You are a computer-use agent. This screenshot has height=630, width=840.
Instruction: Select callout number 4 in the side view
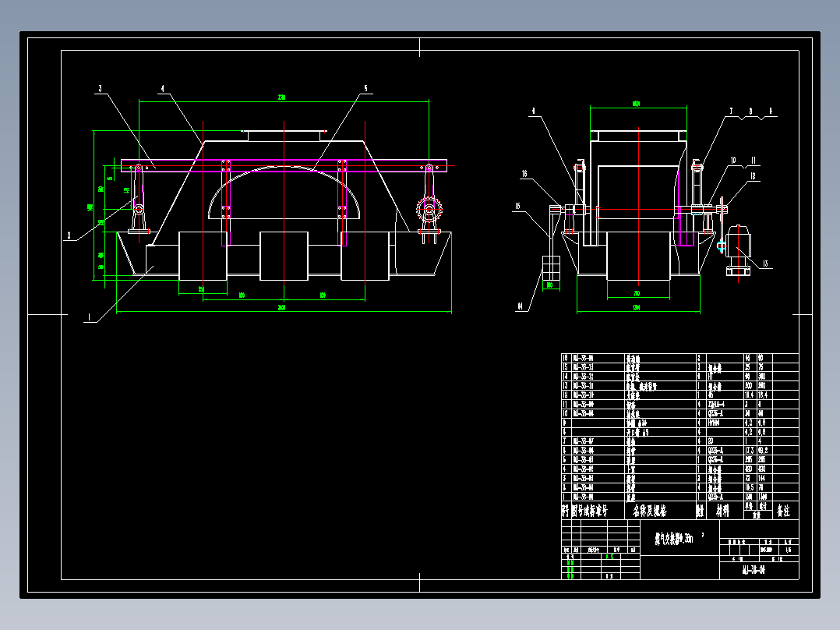[533, 111]
